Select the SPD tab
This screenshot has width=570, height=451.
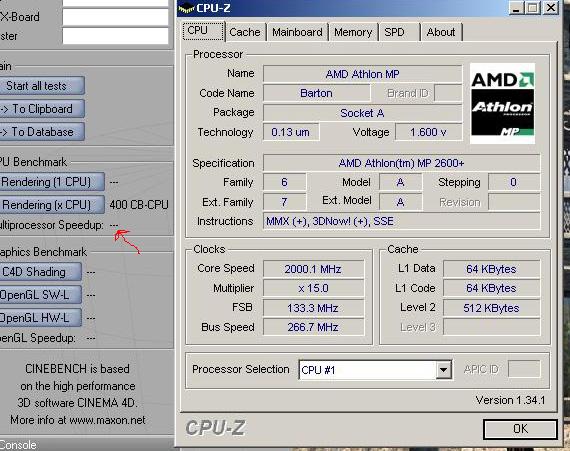399,32
